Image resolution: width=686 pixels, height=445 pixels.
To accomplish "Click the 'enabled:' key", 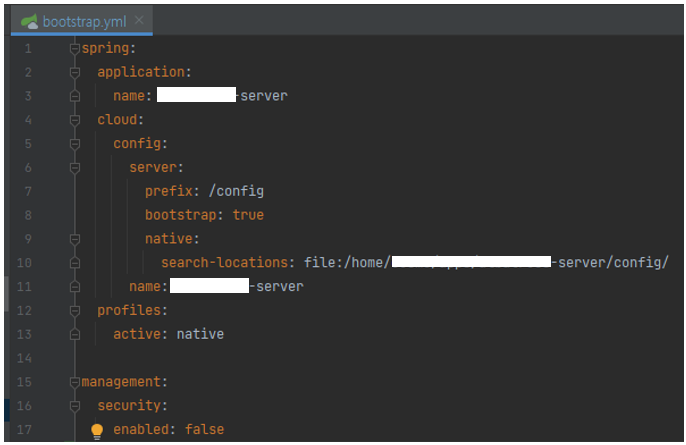I will pos(144,430).
